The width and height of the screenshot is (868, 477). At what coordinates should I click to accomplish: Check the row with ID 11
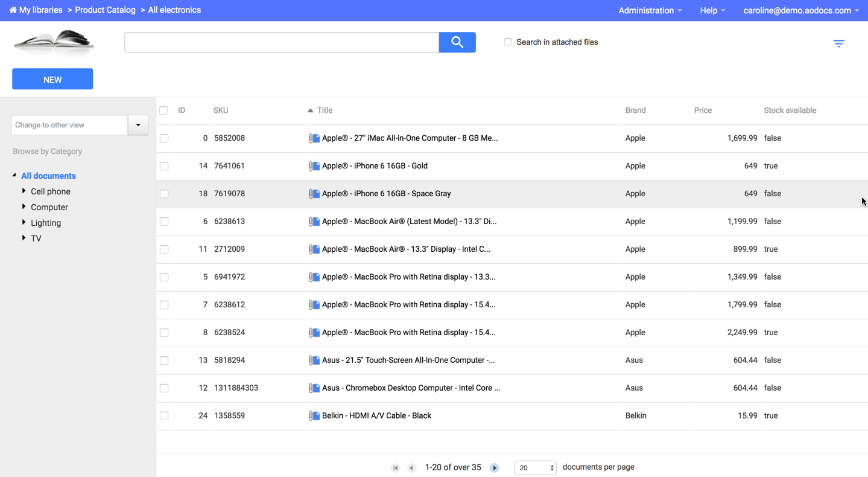(x=164, y=249)
